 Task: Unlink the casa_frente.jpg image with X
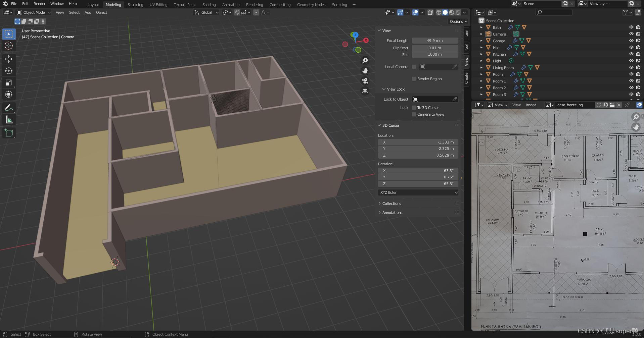click(x=619, y=105)
